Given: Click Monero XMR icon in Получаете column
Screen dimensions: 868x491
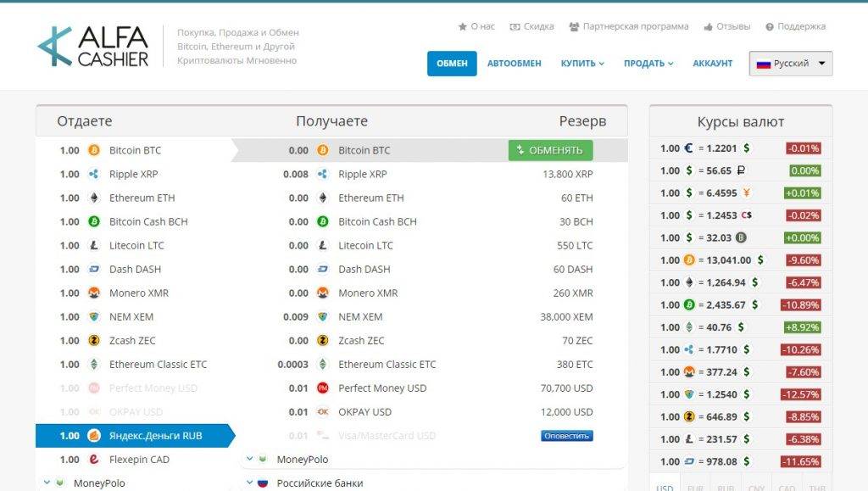Looking at the screenshot, I should 323,293.
